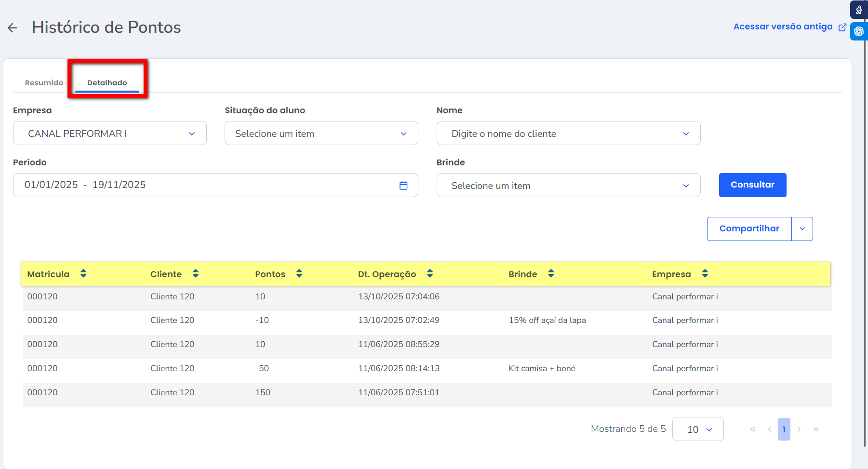
Task: Change rows per page dropdown showing 10
Action: click(698, 429)
